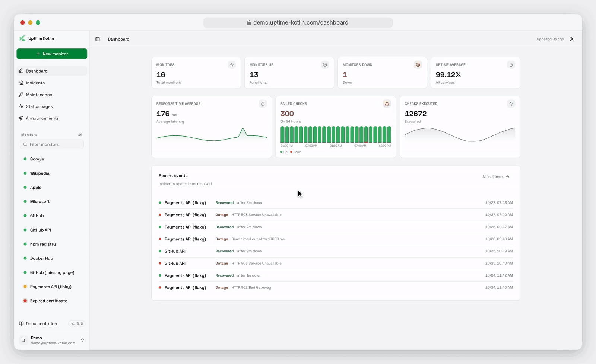Click the lock icon in address bar

point(249,23)
